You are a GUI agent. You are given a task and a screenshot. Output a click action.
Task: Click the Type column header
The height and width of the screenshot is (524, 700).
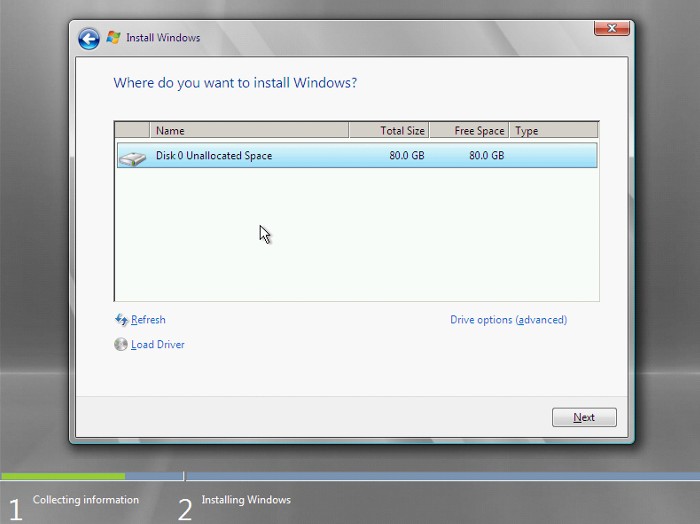point(554,130)
